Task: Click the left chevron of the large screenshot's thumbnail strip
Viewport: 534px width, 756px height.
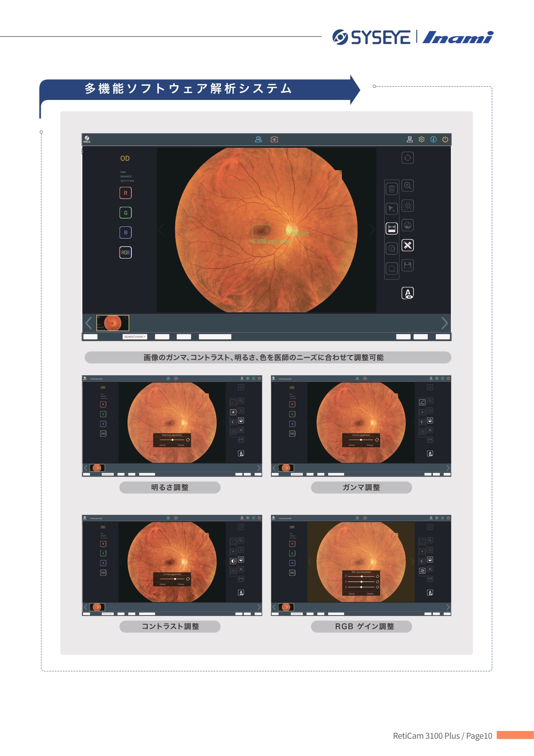Action: click(x=89, y=323)
